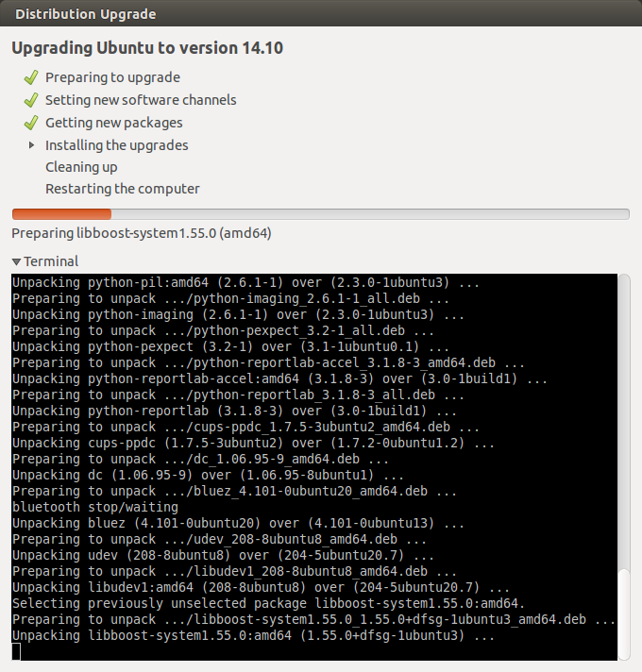Click line Selecting previously unselected package libboost-system1.55.0
Image resolution: width=642 pixels, height=672 pixels.
(x=269, y=604)
